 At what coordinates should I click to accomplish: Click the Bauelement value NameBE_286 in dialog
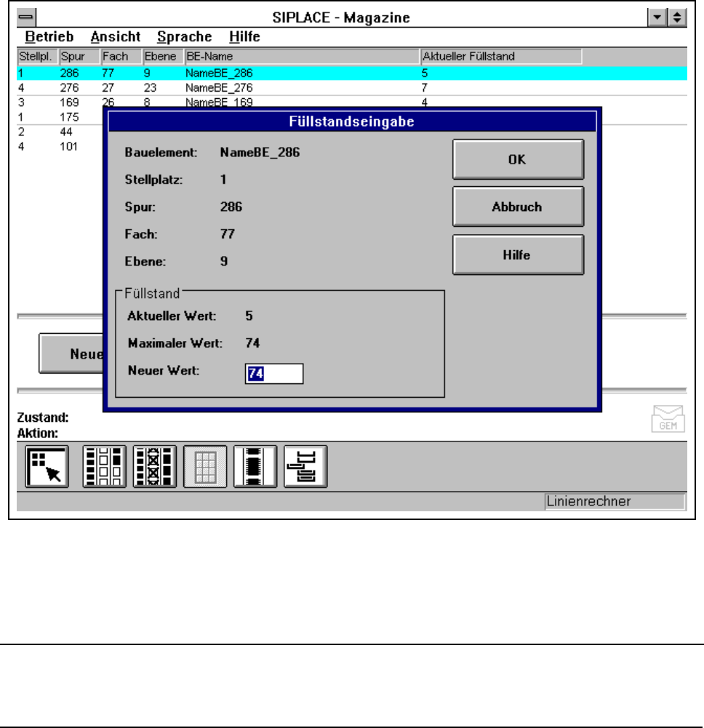260,152
